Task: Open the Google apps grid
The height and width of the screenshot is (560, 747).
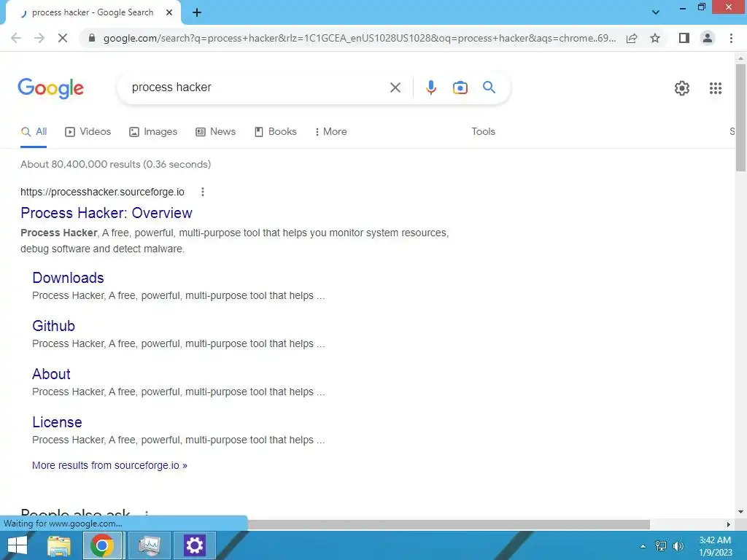Action: click(x=715, y=88)
